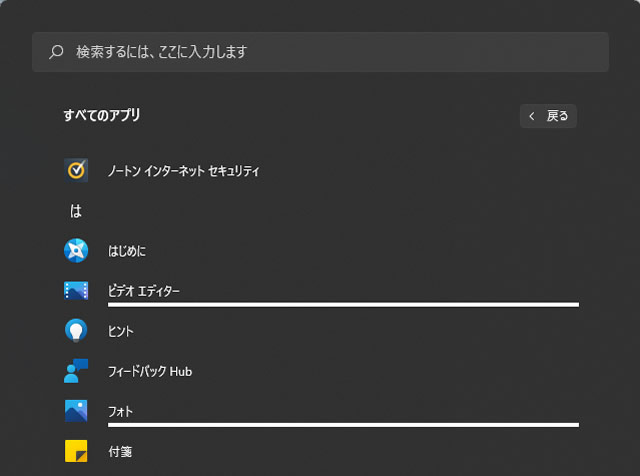Click the はじめに (Get Started) compass icon
Screen dimensions: 640x476
point(76,250)
